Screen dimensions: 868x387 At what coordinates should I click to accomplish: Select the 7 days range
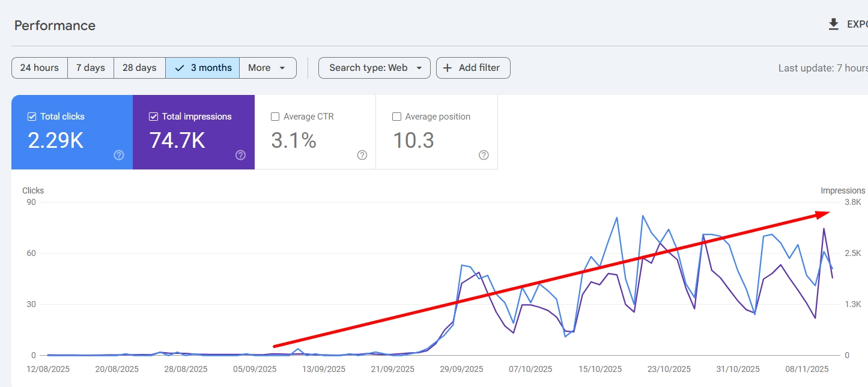91,68
